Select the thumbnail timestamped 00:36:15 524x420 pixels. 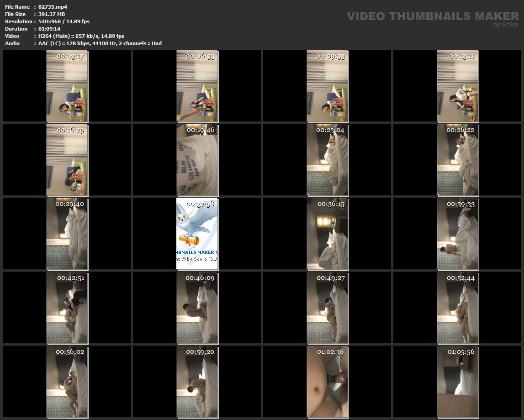click(x=327, y=234)
